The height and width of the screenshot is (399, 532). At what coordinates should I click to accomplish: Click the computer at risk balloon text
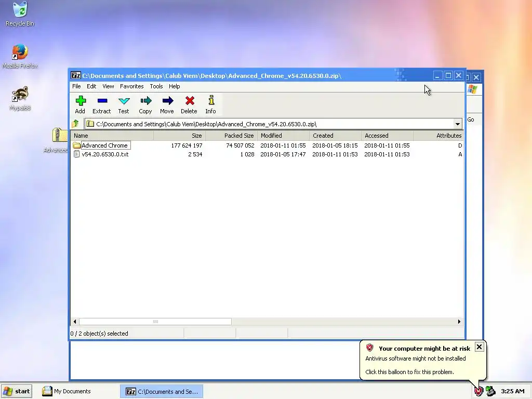(x=424, y=349)
